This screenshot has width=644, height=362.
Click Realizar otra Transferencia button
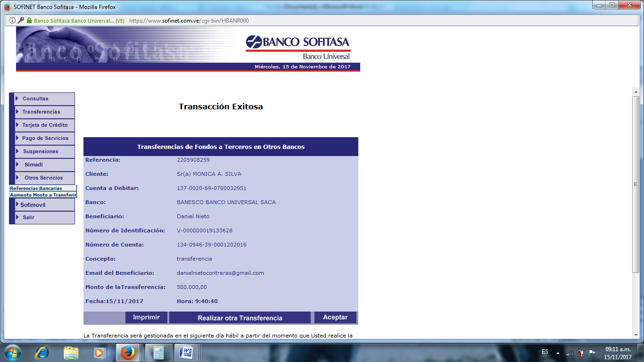[x=239, y=318]
